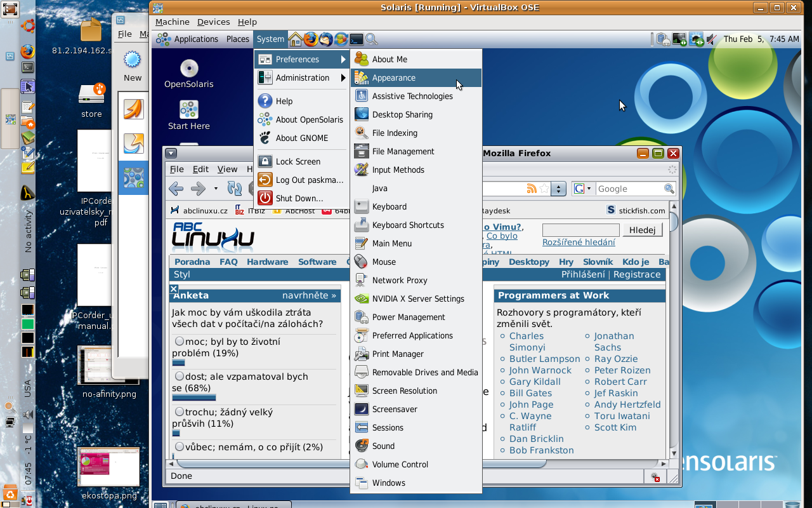
Task: Open the back/forward history dropdown arrow
Action: coord(216,189)
